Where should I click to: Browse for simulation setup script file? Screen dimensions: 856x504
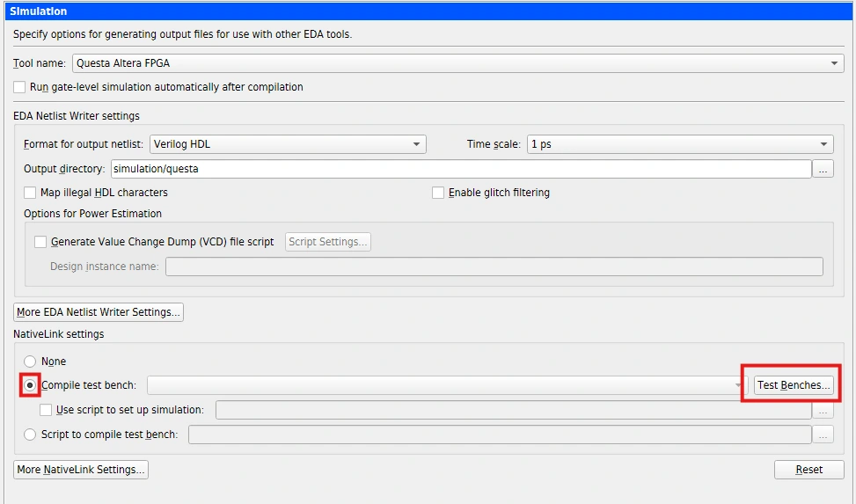click(823, 411)
